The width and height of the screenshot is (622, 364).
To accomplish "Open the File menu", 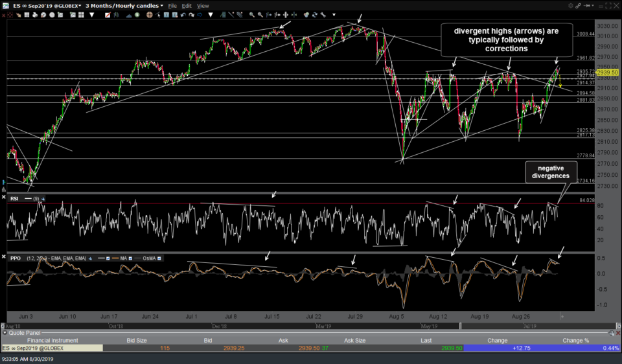I will pos(172,6).
